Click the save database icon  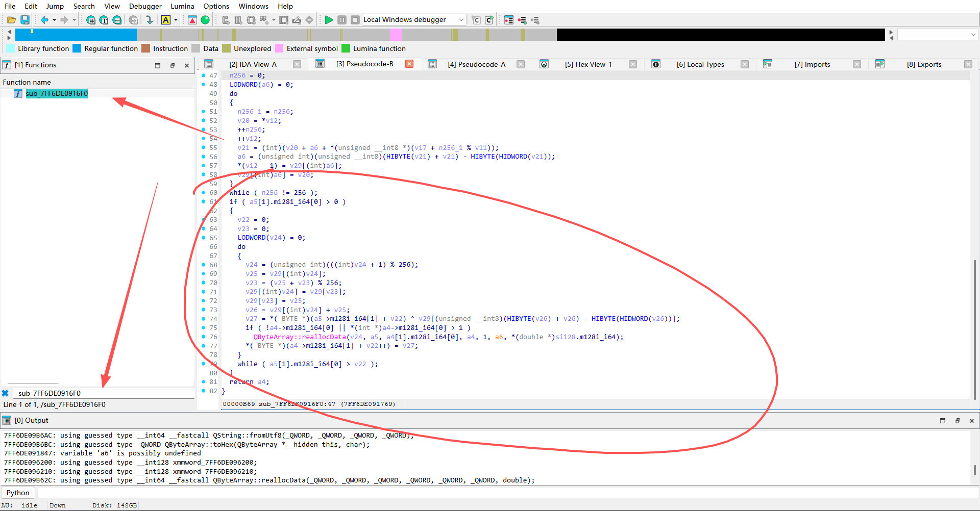(25, 20)
